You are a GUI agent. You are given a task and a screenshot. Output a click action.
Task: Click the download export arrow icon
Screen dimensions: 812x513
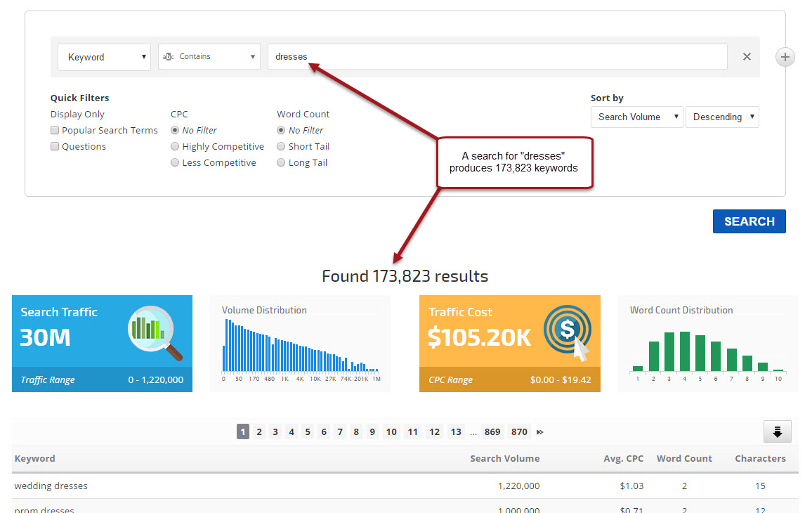click(777, 432)
